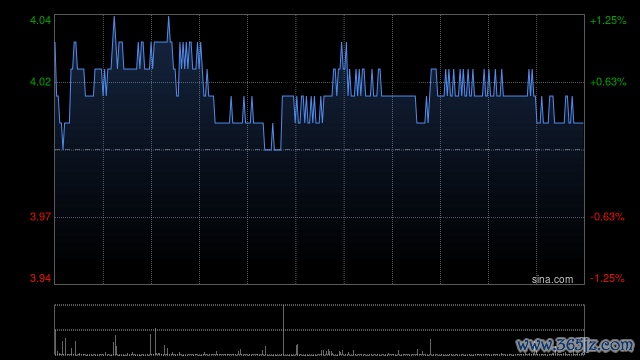This screenshot has height=360, width=640.
Task: Click the -1.25% percentage label
Action: pyautogui.click(x=607, y=278)
